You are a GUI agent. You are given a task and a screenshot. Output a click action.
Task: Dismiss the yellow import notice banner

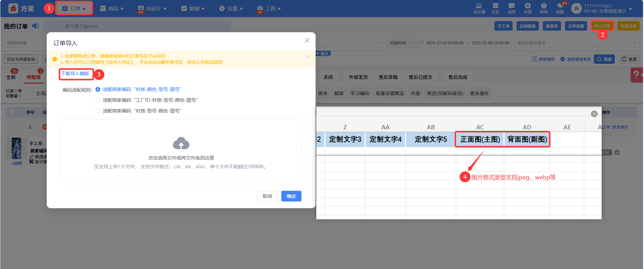tap(308, 56)
